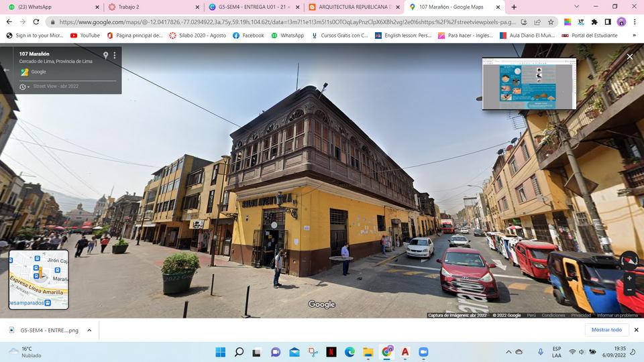This screenshot has height=362, width=644.
Task: Open the weather widget showing 16°C
Action: click(x=25, y=352)
